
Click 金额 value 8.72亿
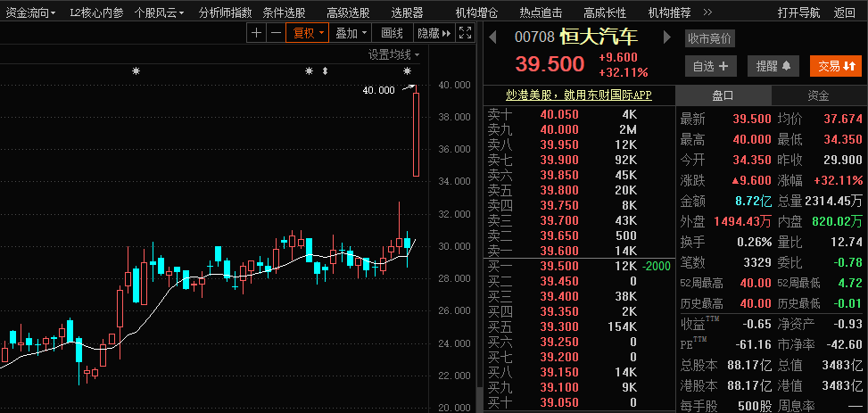[753, 201]
